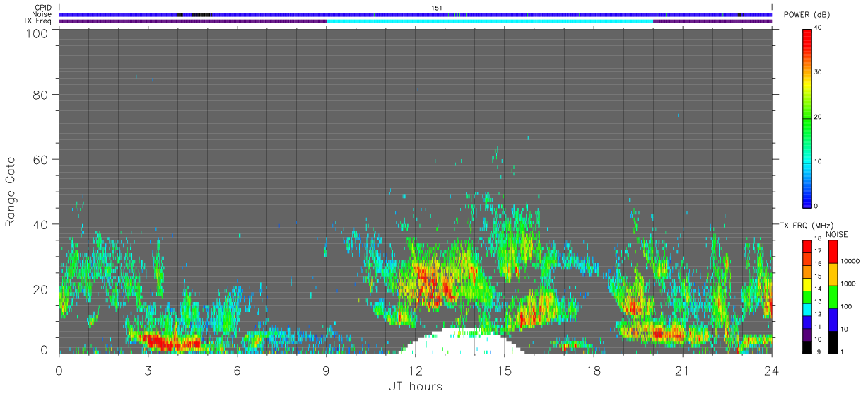Pick the cyan swatch of the TX FRQ legend

(807, 310)
